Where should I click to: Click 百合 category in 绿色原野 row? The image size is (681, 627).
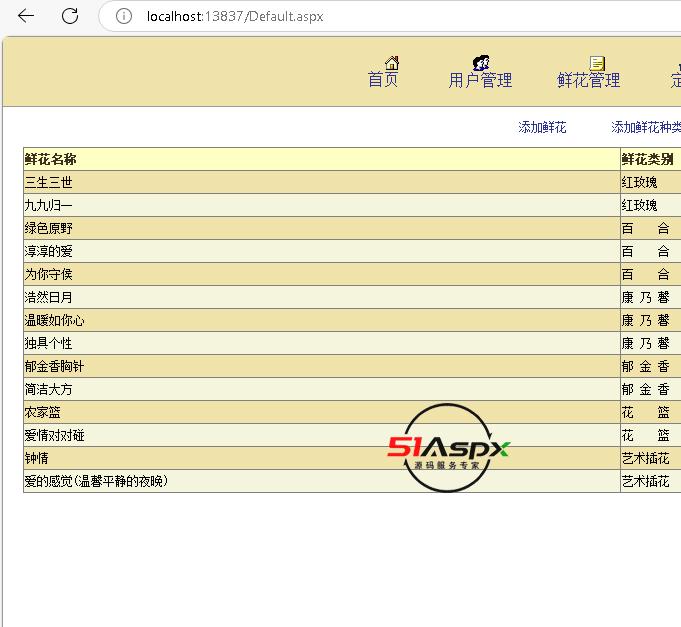tap(645, 228)
